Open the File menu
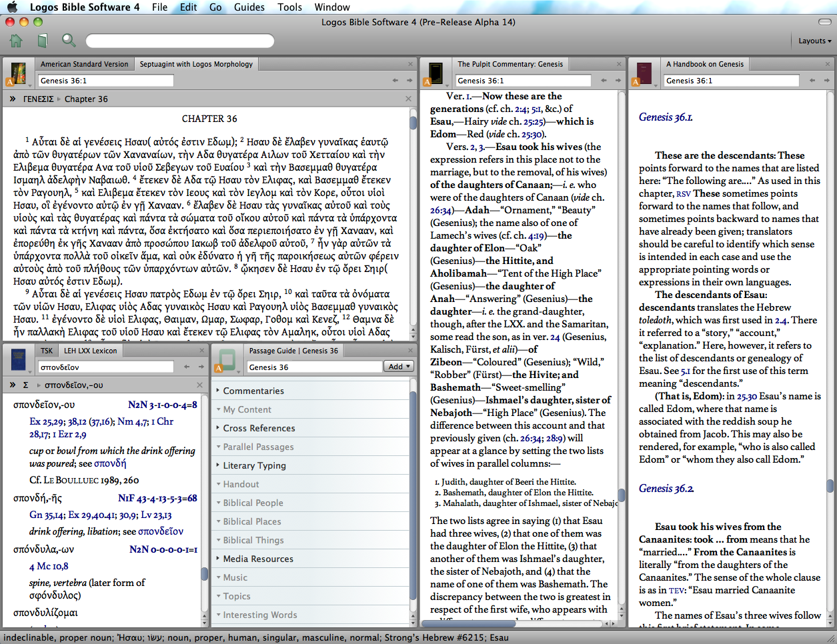Viewport: 837px width, 644px height. click(x=159, y=7)
